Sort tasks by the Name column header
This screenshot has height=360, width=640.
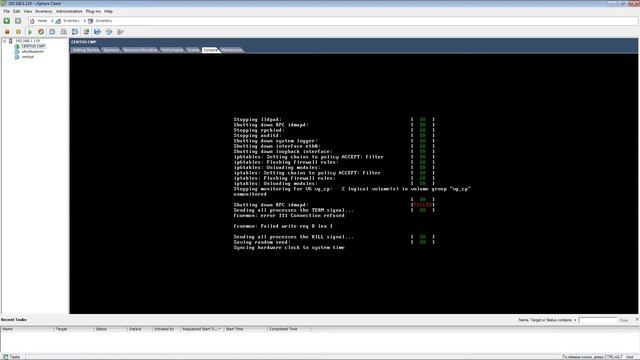[27, 329]
